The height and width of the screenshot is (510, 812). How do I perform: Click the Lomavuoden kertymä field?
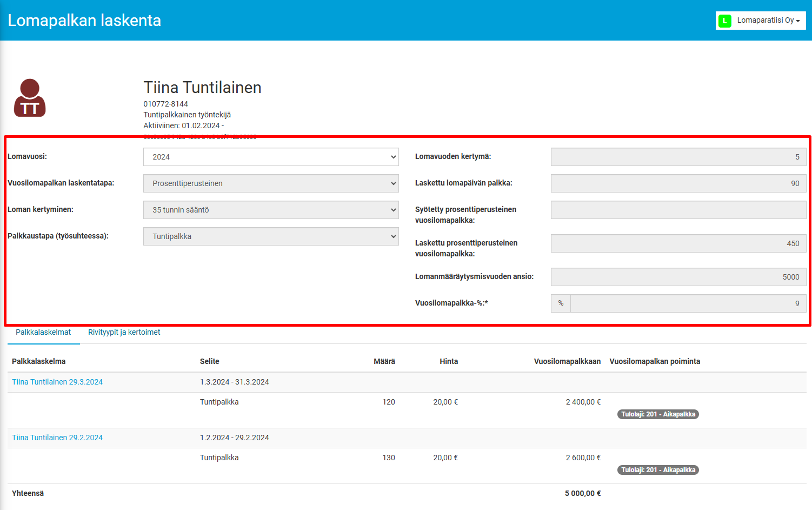point(678,157)
